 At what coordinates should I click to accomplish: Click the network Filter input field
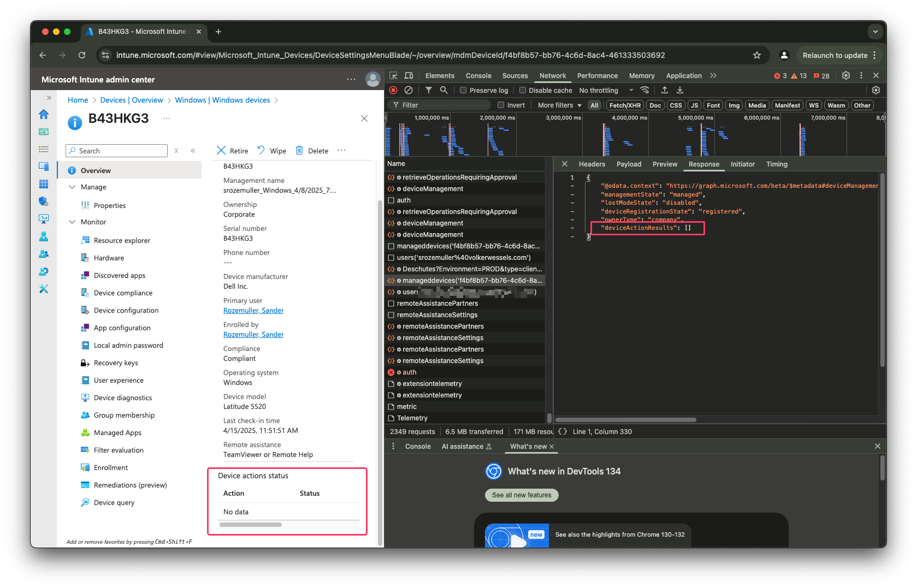(x=441, y=105)
